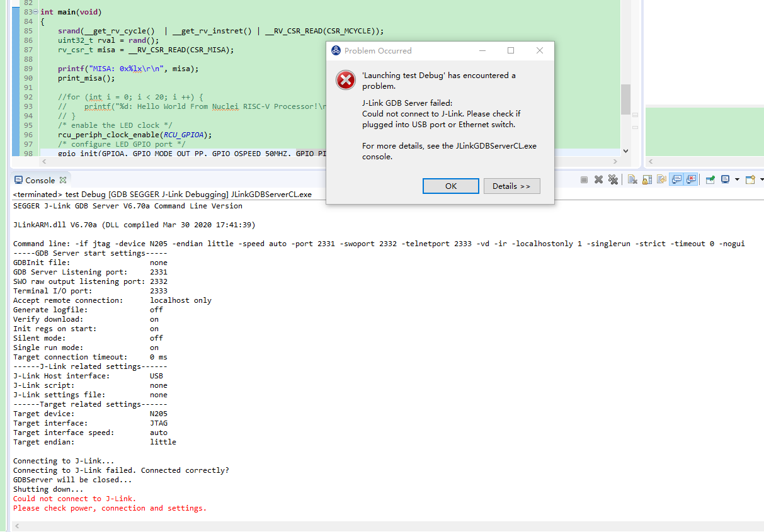Click the "Command line:" console line
The height and width of the screenshot is (532, 764).
pos(379,244)
